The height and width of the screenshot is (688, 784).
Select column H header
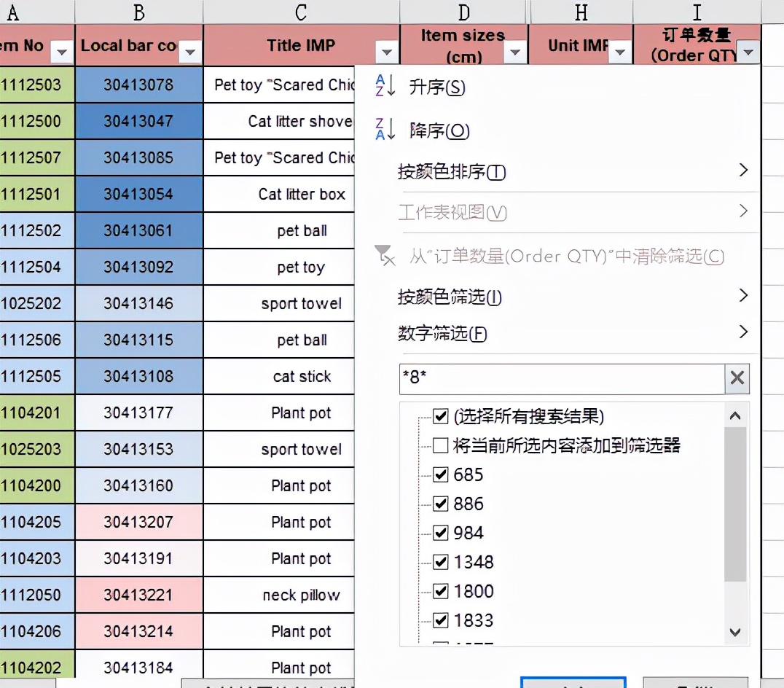581,12
